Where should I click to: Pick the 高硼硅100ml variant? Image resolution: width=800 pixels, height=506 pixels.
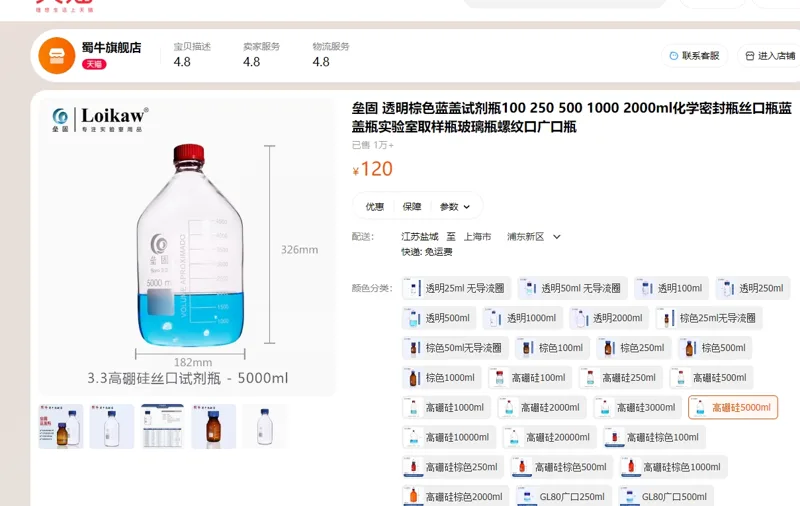coord(530,378)
